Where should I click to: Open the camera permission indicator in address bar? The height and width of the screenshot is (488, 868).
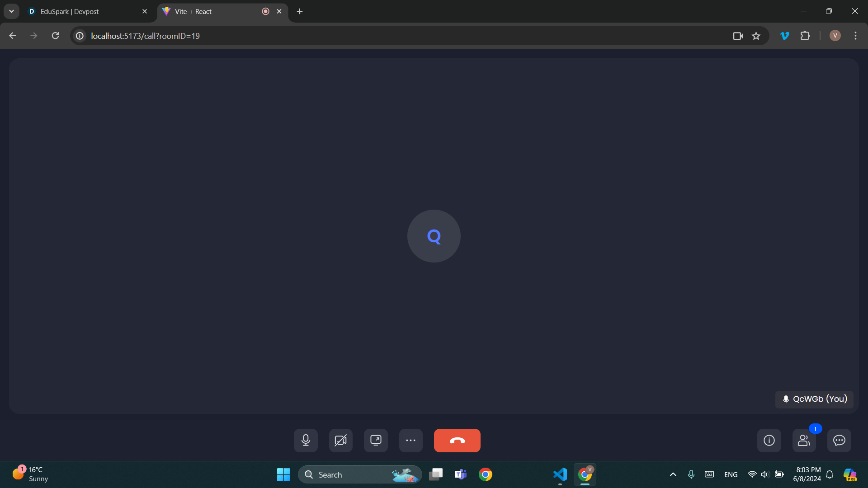click(737, 36)
